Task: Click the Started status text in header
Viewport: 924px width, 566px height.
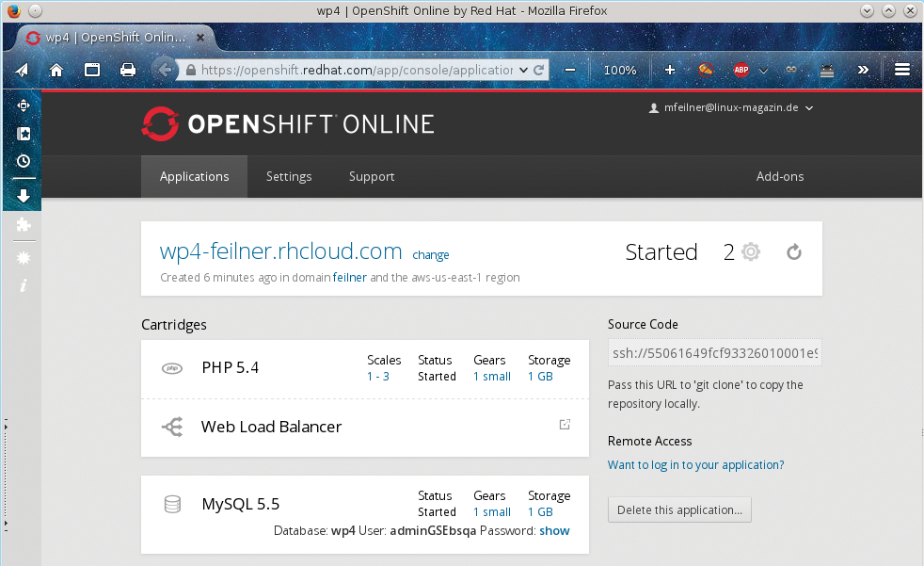Action: pos(661,252)
